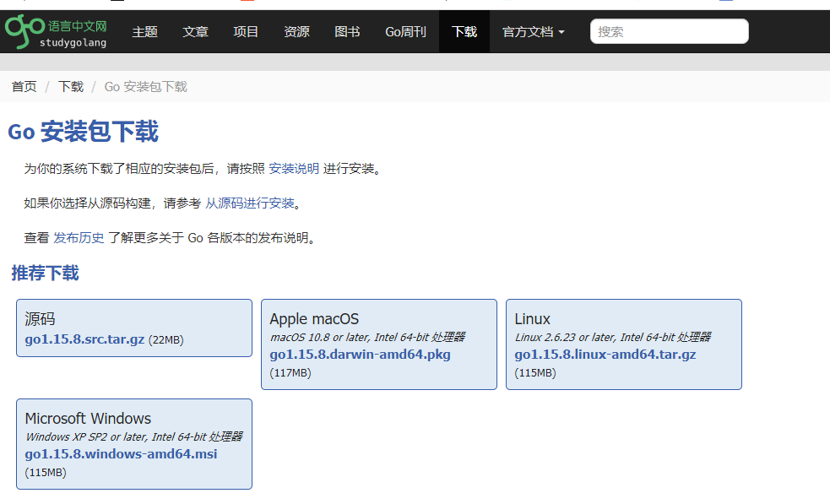Open the 安装说明 link
The image size is (830, 504).
coord(294,168)
